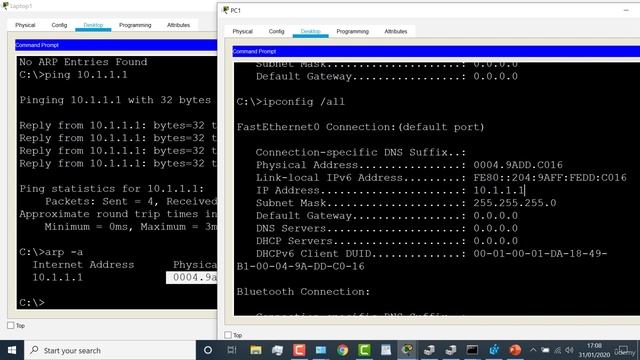Click the 'C:\>ping 10.1.1.1' command line
Screen dimensions: 640x360
tap(73, 75)
